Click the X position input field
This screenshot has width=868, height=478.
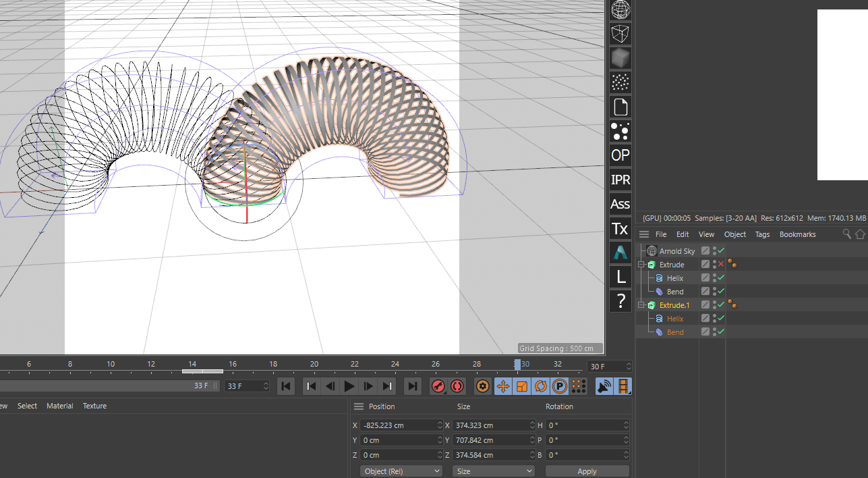coord(399,425)
